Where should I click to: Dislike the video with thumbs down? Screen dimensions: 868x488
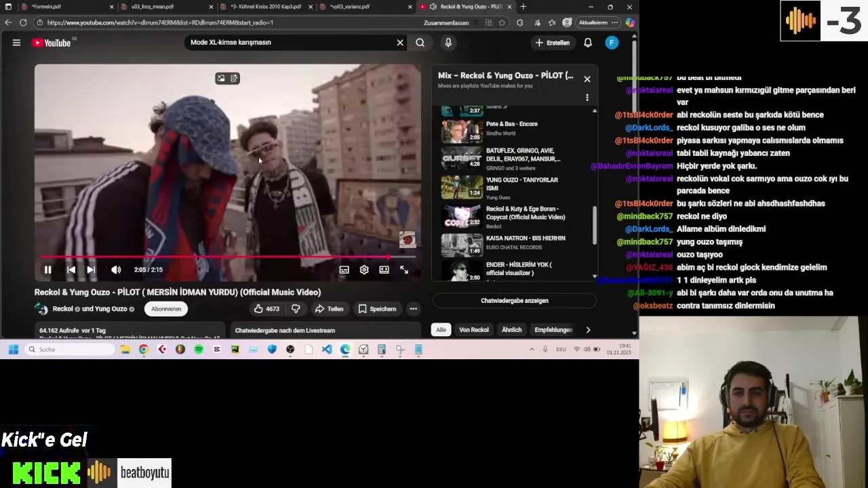[x=296, y=309]
